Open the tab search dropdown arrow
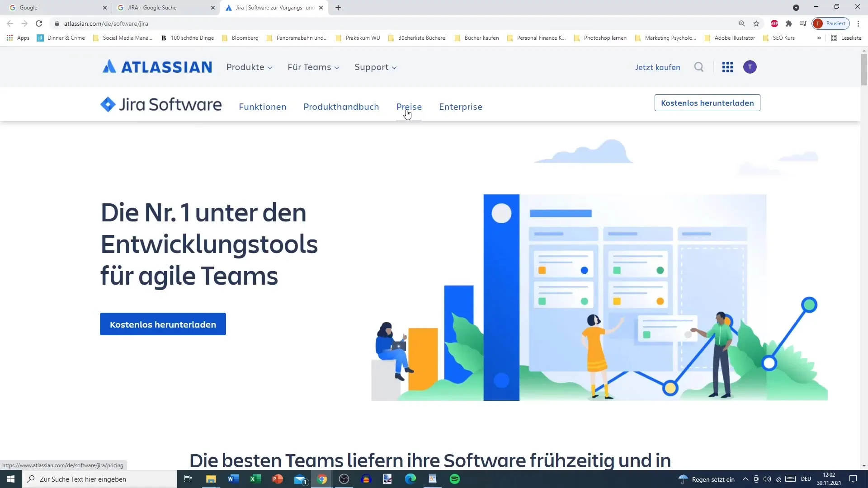Screen dimensions: 868x488 pos(796,8)
